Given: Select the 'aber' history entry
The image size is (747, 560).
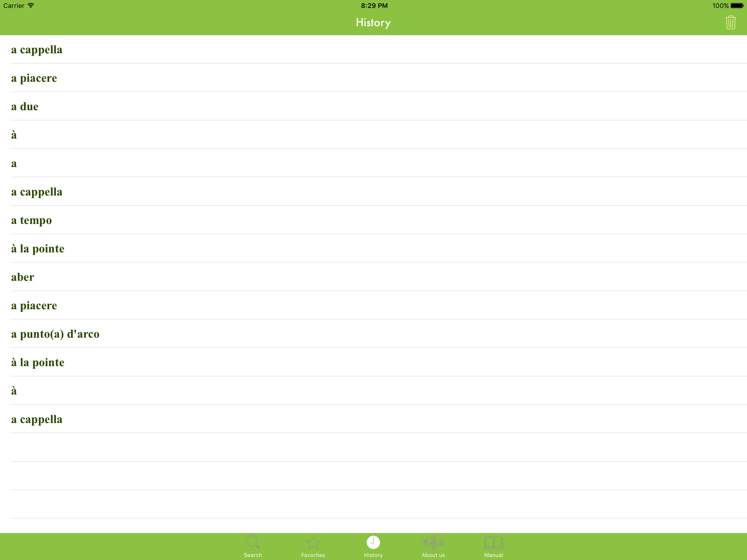Looking at the screenshot, I should [x=373, y=277].
